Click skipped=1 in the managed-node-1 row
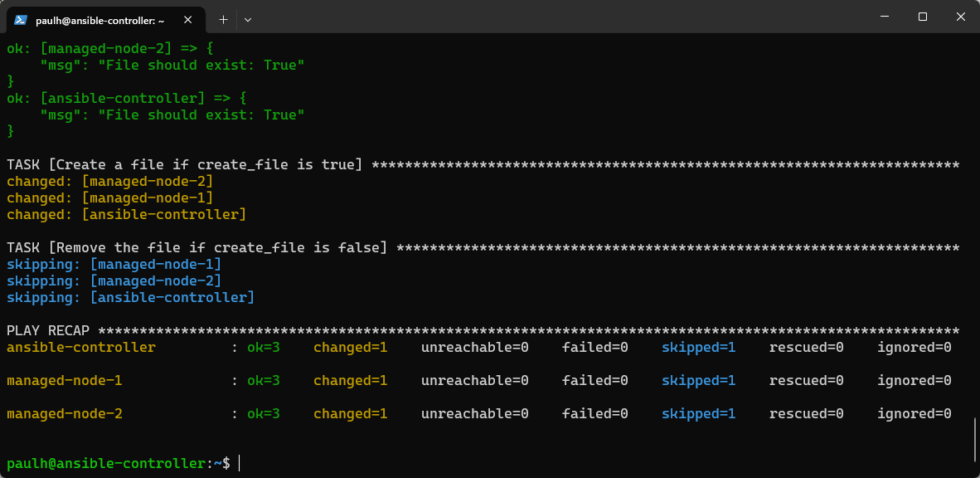980x478 pixels. click(698, 381)
